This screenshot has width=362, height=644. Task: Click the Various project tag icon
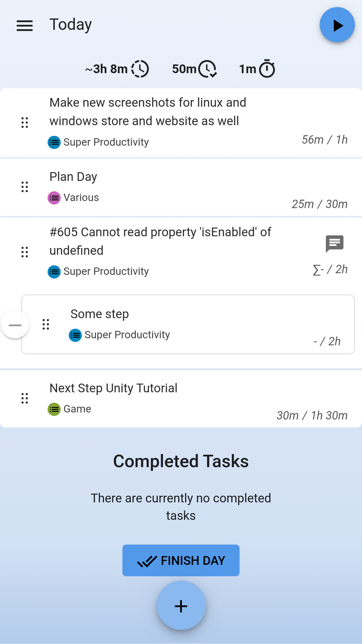tap(54, 198)
